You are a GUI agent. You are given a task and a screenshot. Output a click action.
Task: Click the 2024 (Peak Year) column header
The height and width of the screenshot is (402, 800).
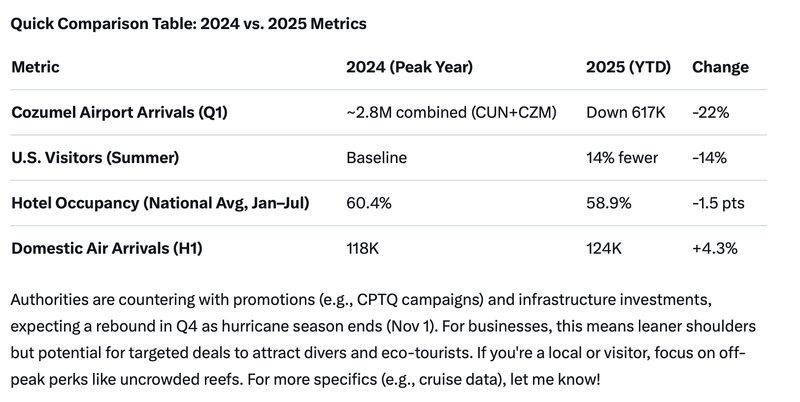(409, 67)
